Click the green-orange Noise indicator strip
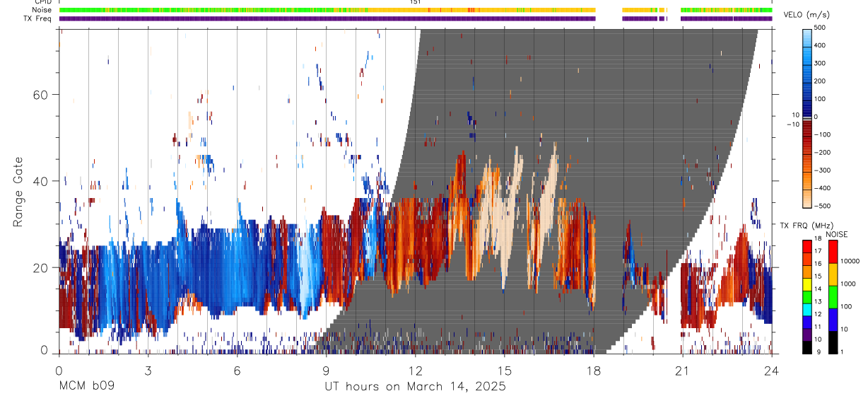This screenshot has height=401, width=868. [416, 10]
